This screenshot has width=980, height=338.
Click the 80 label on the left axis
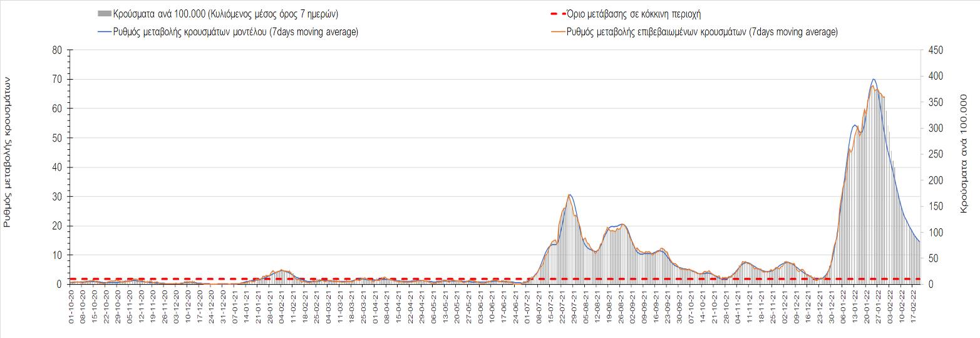click(x=56, y=50)
